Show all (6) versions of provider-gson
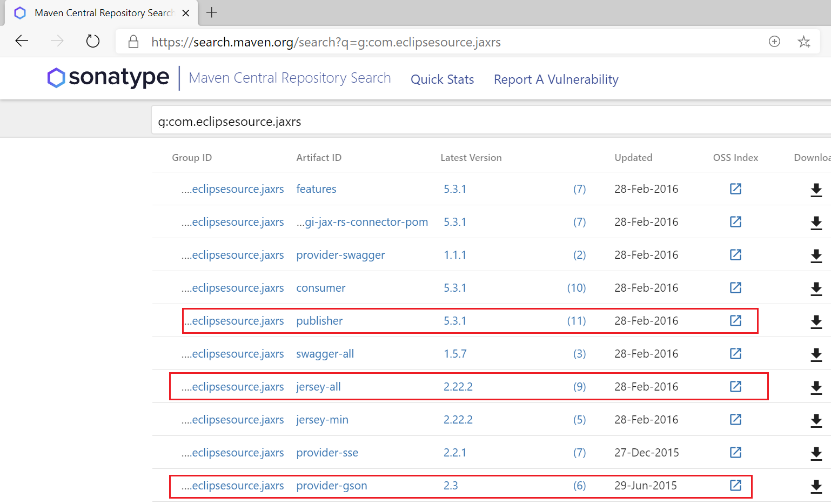Viewport: 831px width, 504px height. (x=579, y=486)
